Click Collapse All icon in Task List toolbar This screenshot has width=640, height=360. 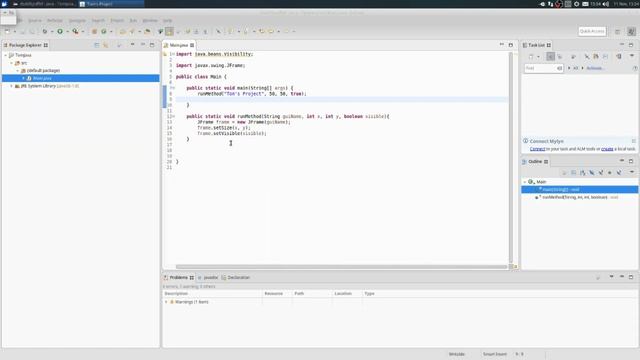click(605, 57)
